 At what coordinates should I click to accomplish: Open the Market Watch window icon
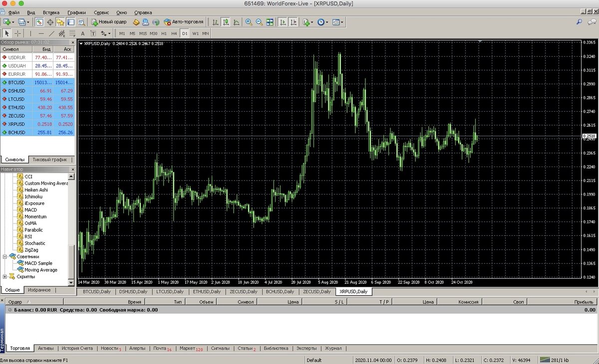point(40,22)
